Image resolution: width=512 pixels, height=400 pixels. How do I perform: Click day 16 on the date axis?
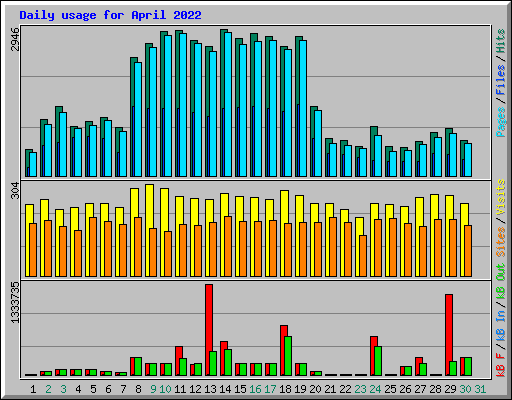click(255, 389)
